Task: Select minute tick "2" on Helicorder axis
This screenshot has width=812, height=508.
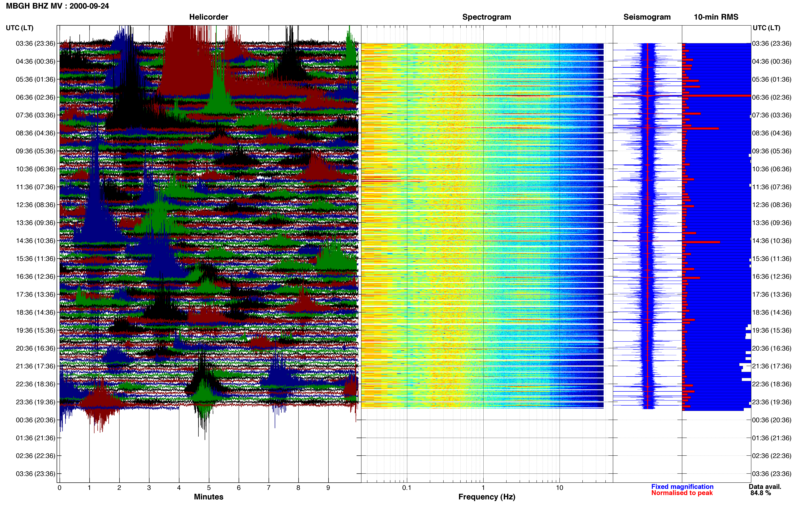Action: (x=119, y=488)
